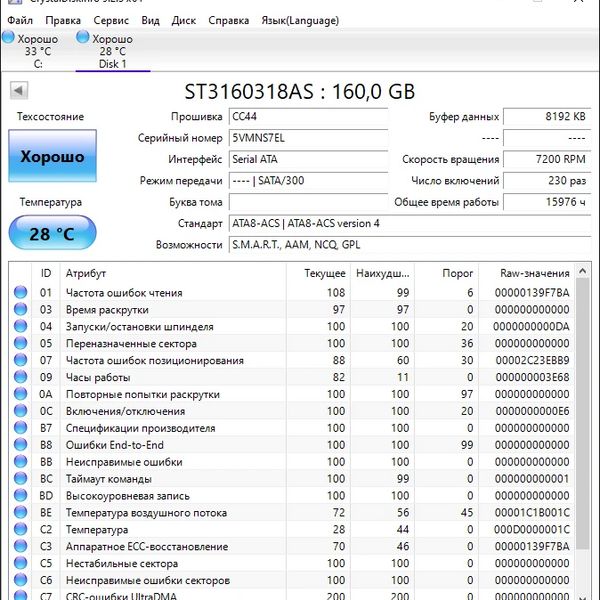Click status icon for Время раскрутки
Screen dimensions: 600x600
click(20, 309)
